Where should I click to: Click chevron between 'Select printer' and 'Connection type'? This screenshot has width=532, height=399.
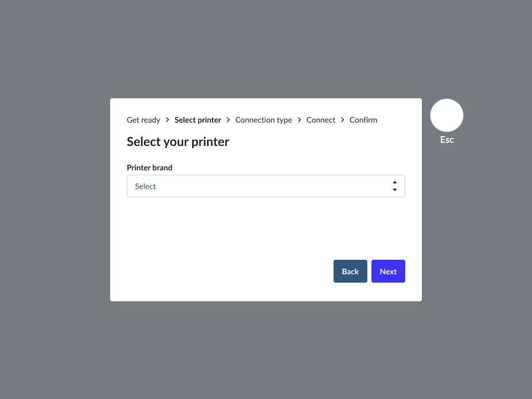(228, 120)
